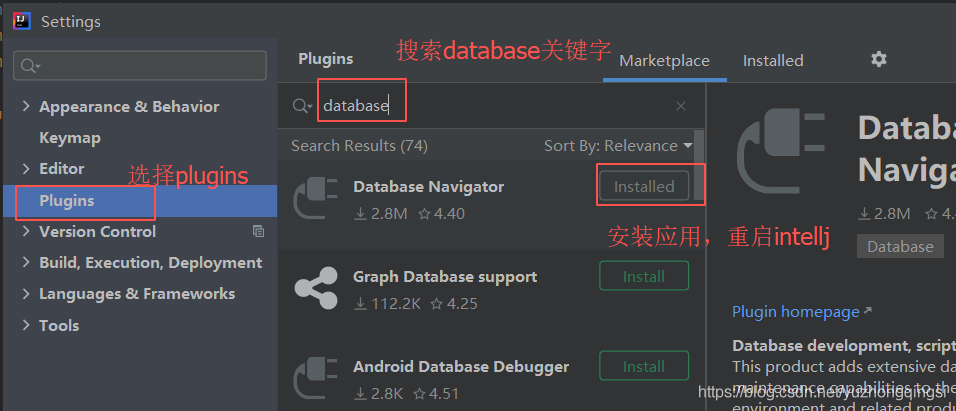Install Graph Database support plugin
956x411 pixels.
point(643,276)
